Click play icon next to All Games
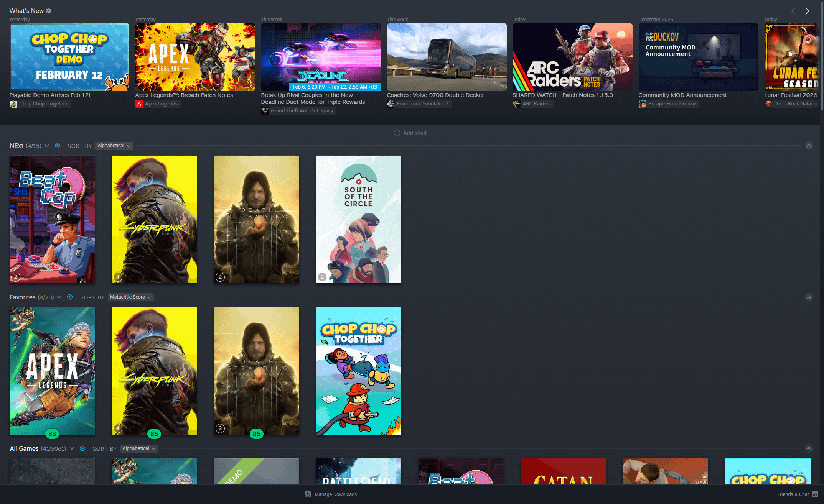 coord(82,448)
